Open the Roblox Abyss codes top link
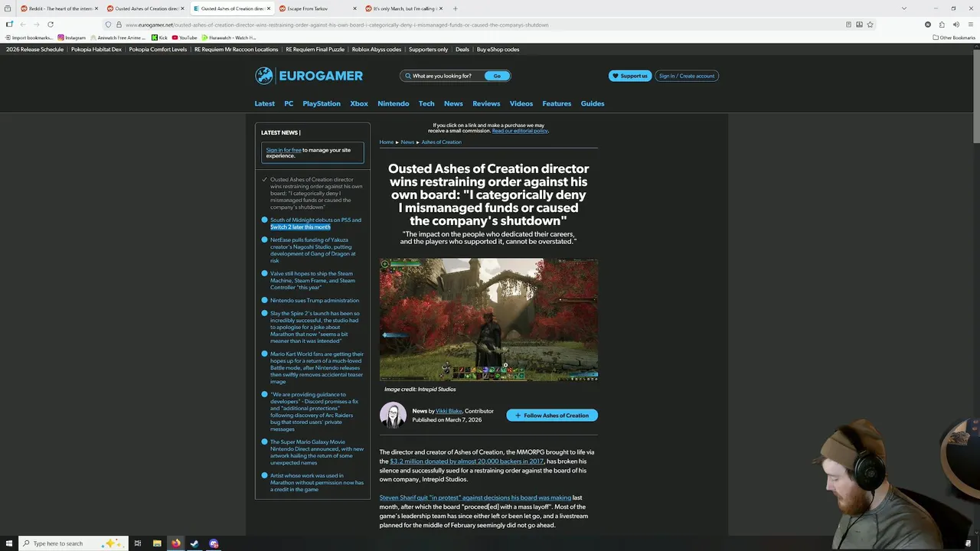 click(x=377, y=50)
